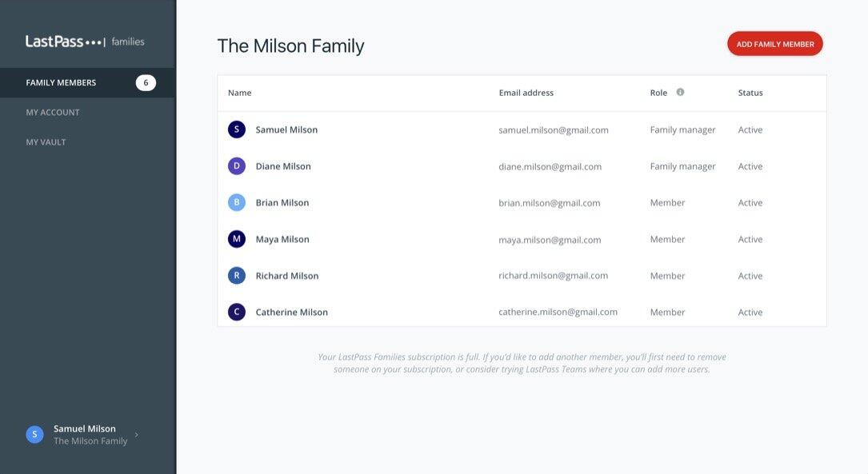
Task: Click samuel.milson@gmail.com email address
Action: point(553,129)
